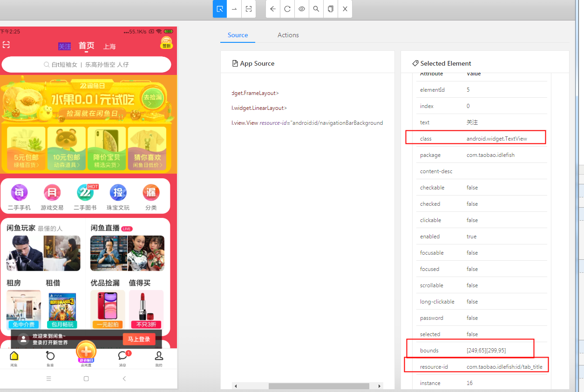Click the class value android.widget.TextView
This screenshot has width=584, height=392.
(x=497, y=139)
